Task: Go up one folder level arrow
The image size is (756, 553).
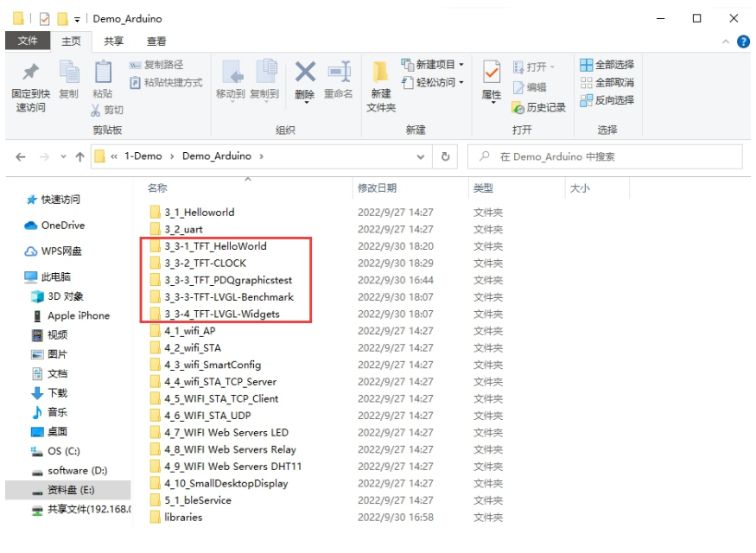Action: [x=80, y=156]
